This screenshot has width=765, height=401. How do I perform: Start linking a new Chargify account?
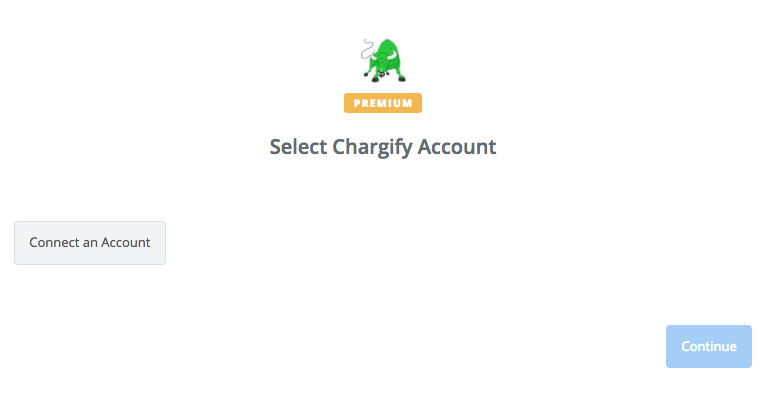pos(90,243)
